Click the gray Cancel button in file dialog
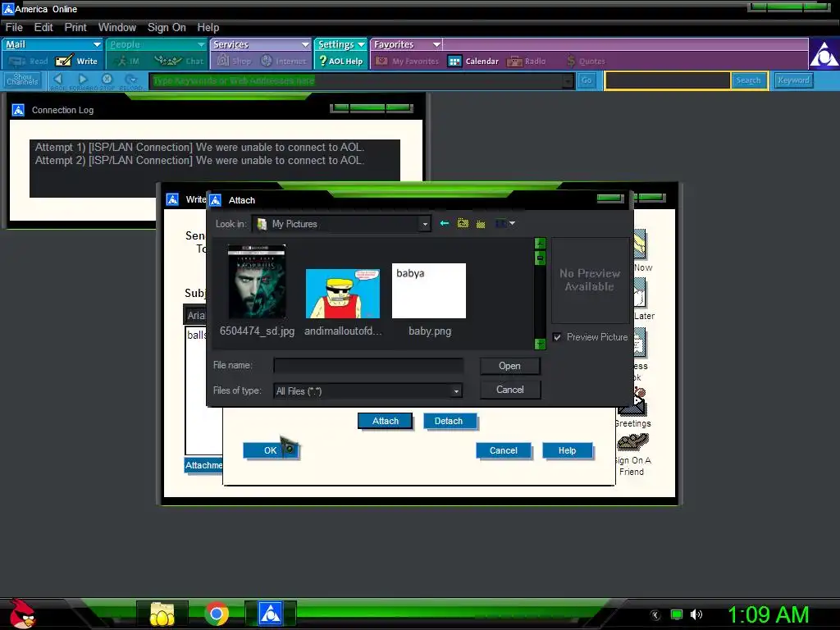 click(x=510, y=390)
